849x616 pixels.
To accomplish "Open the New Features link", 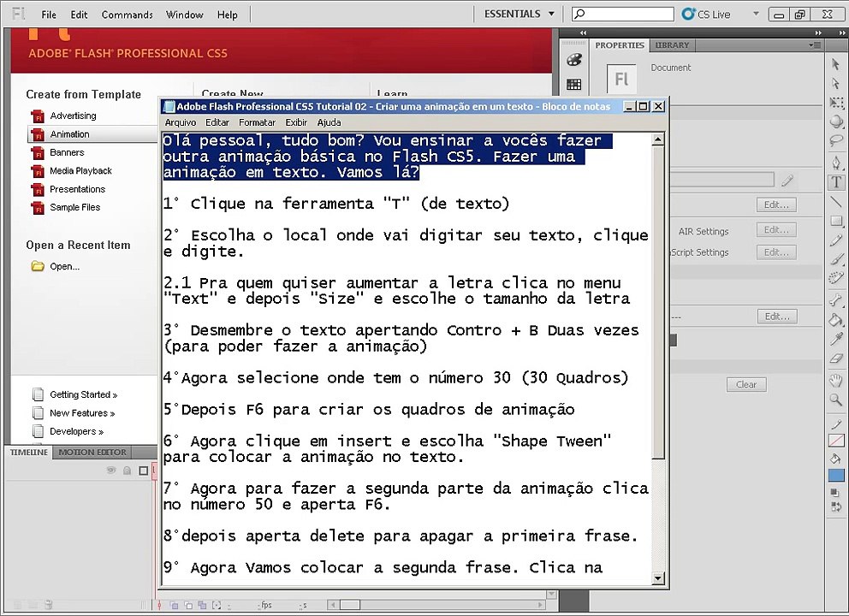I will (x=82, y=413).
